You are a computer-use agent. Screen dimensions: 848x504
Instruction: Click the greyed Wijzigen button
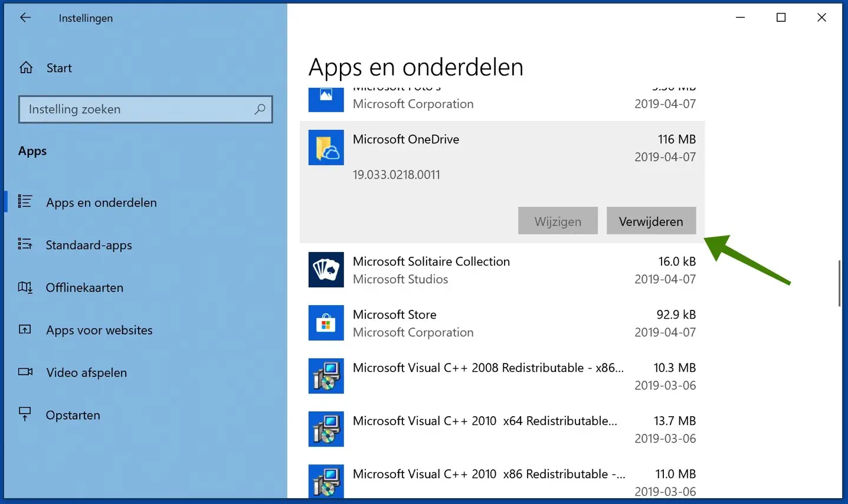click(558, 221)
